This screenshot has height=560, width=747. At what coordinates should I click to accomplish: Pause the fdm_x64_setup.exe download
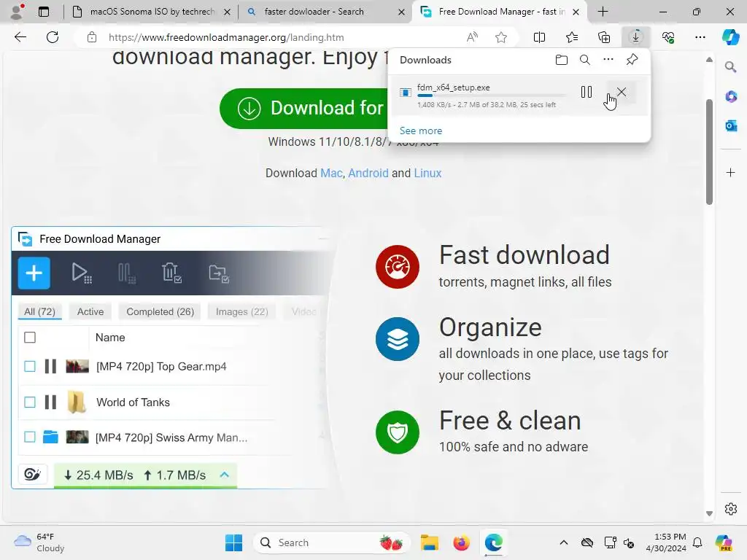pyautogui.click(x=587, y=92)
